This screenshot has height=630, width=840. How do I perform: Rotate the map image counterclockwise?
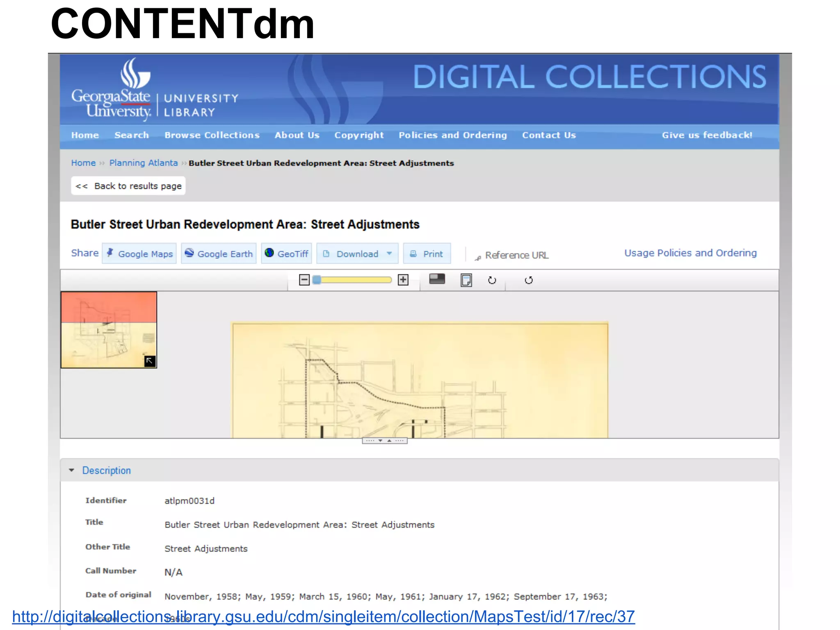pyautogui.click(x=529, y=281)
